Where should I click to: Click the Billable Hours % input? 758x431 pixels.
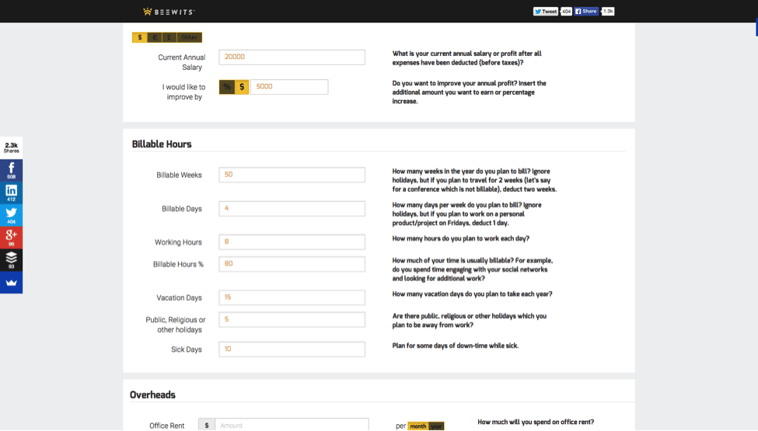(x=292, y=264)
